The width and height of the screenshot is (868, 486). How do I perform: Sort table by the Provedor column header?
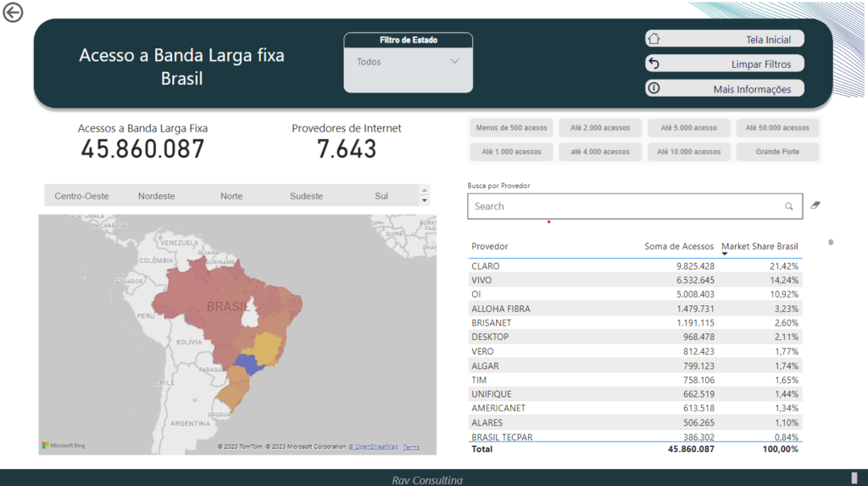coord(490,247)
